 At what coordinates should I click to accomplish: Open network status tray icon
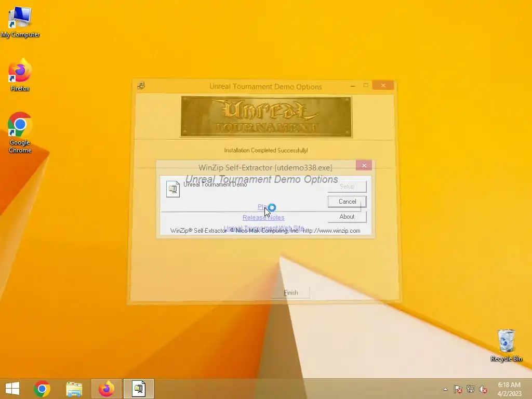[x=471, y=389]
